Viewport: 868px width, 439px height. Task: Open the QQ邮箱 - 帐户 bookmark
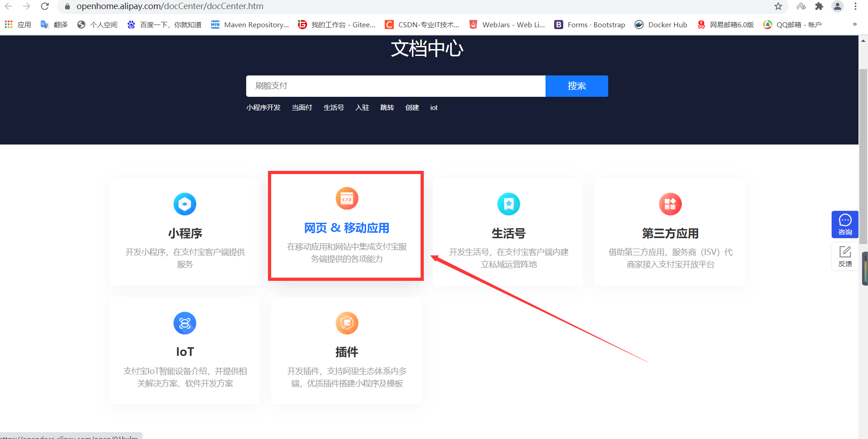[x=792, y=25]
